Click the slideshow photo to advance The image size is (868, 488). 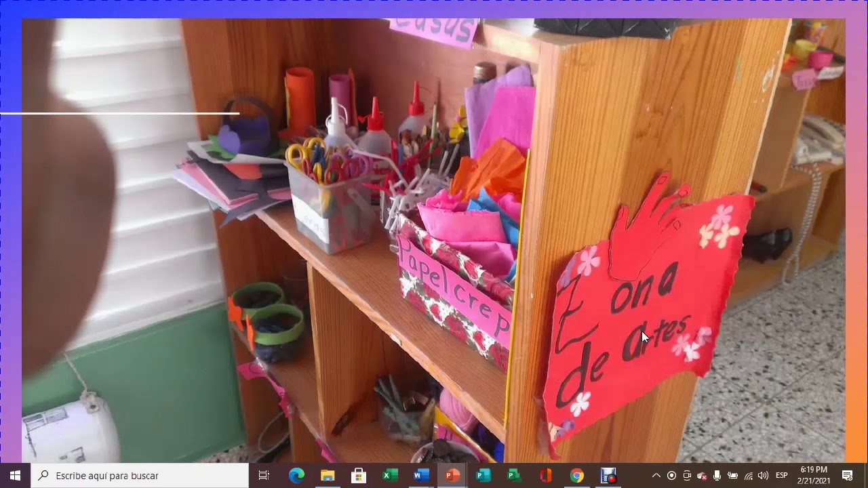coord(434,241)
